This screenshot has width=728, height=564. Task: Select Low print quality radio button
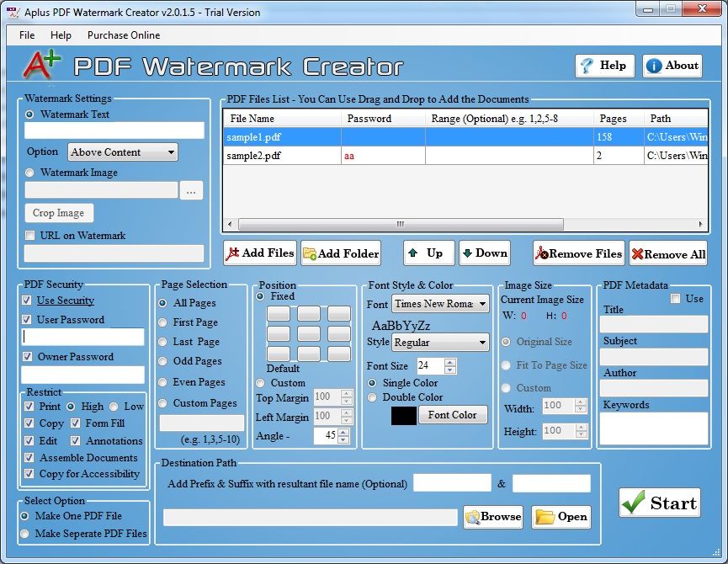tap(114, 407)
